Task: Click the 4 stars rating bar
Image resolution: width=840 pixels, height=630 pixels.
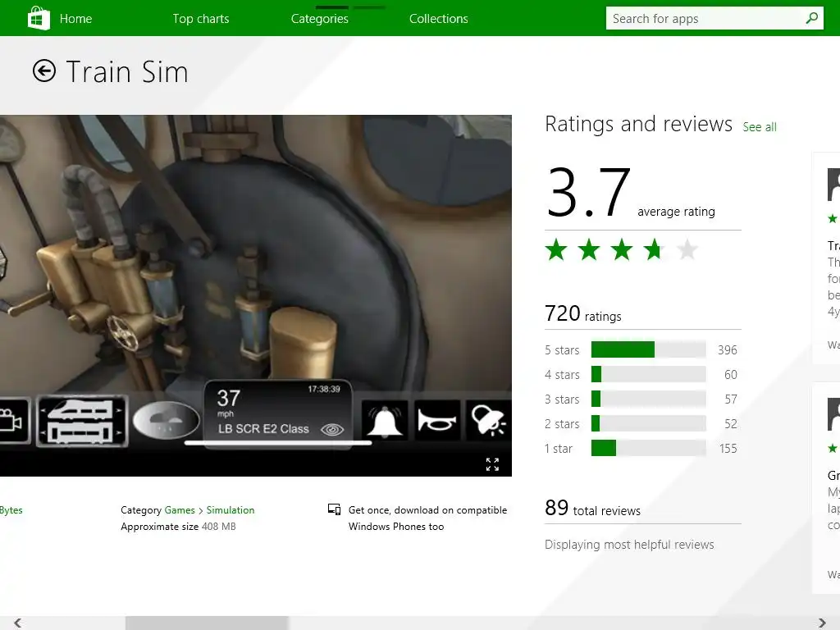Action: point(648,374)
